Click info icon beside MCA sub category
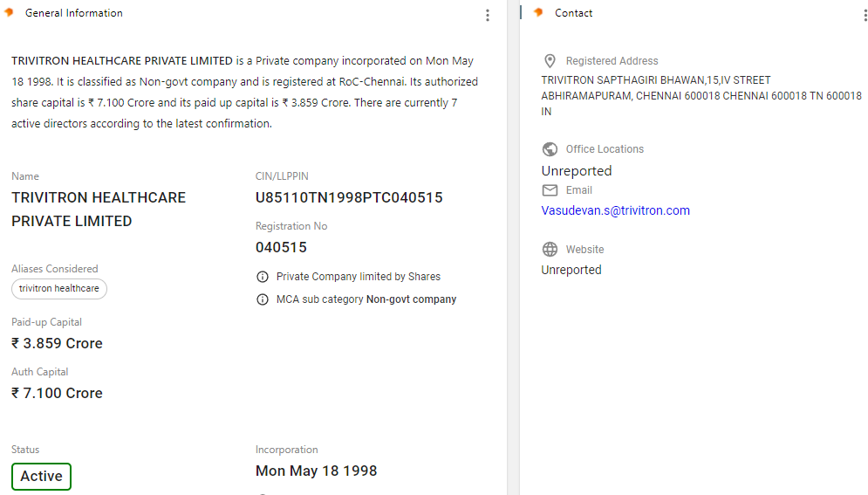The image size is (868, 495). point(263,299)
